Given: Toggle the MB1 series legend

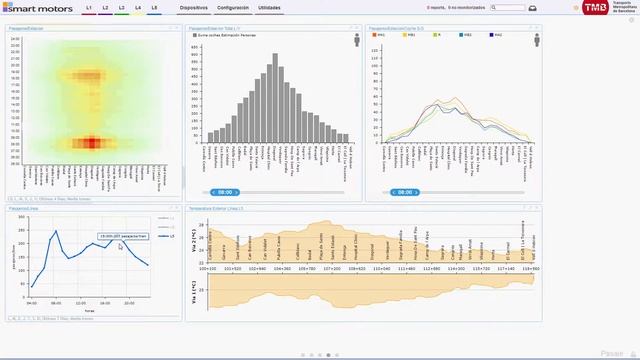Looking at the screenshot, I should tap(409, 35).
